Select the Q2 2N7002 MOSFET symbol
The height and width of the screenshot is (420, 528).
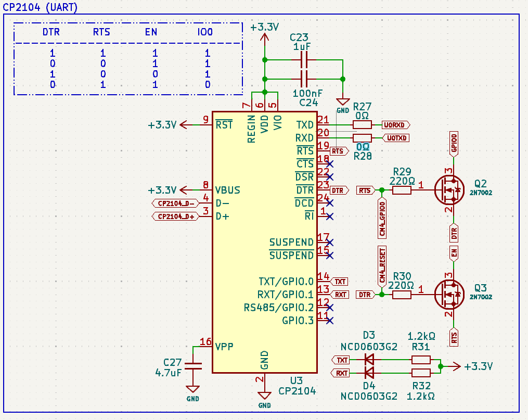click(449, 190)
